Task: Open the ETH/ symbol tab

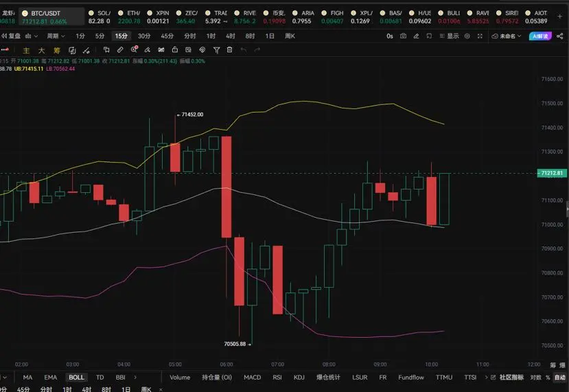Action: tap(129, 16)
